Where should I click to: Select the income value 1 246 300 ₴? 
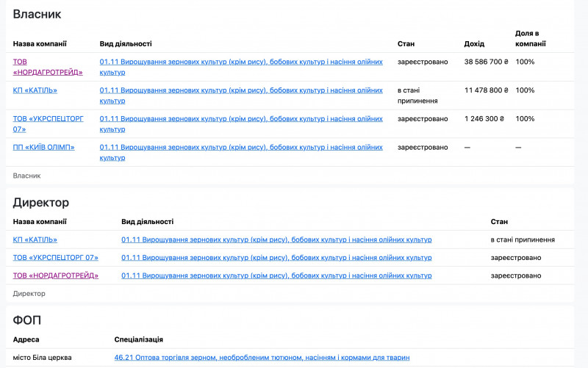[x=484, y=119]
